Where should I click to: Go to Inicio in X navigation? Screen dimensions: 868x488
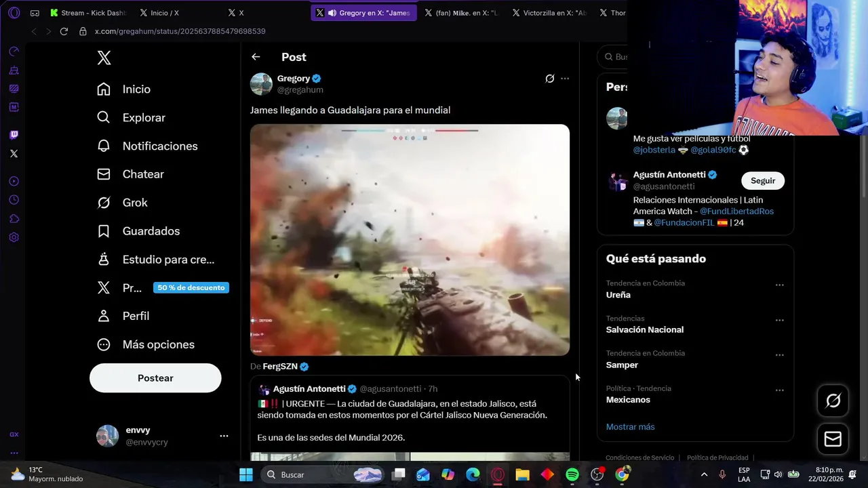[x=123, y=89]
